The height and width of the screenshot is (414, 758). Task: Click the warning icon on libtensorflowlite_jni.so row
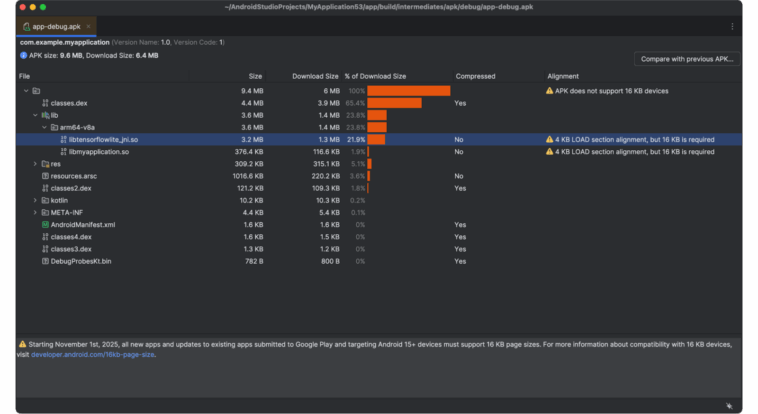coord(549,139)
